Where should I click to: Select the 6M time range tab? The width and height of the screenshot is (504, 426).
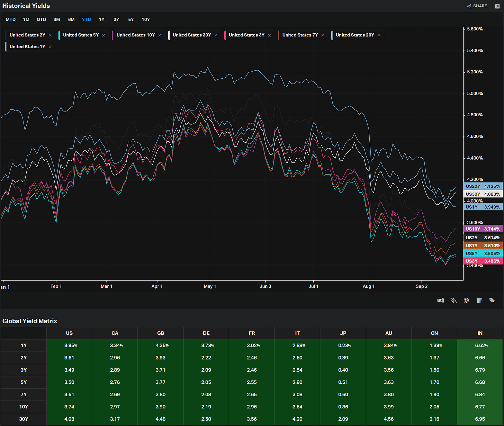71,19
